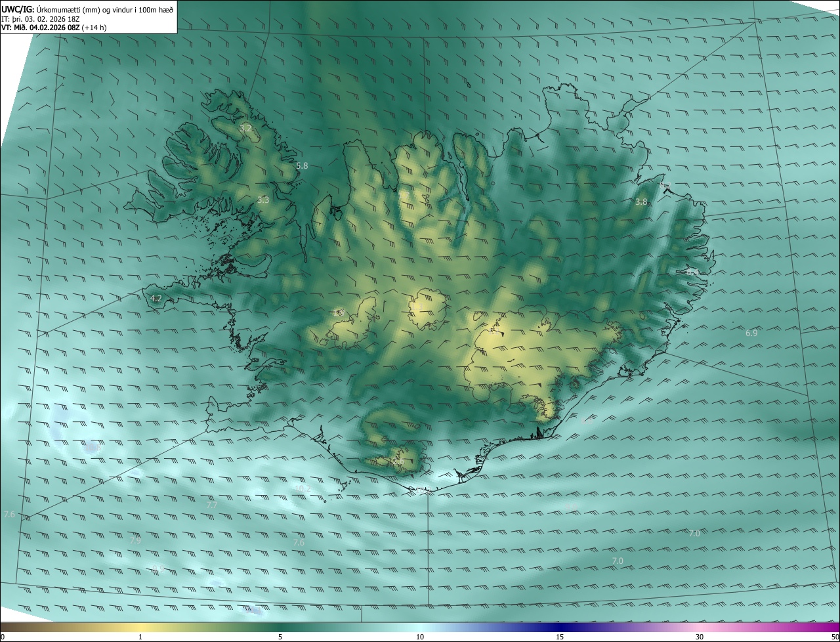Click the '7.9' precipitation value label
Screen dimensions: 840x642
click(135, 541)
